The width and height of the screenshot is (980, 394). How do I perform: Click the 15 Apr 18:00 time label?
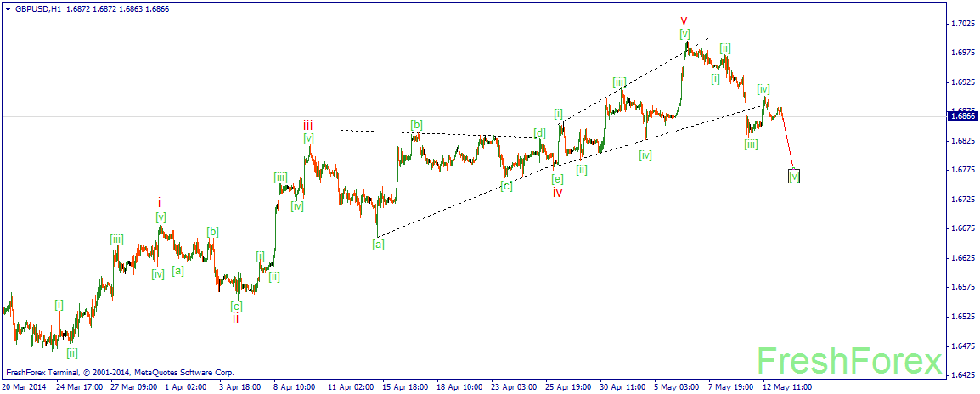click(x=406, y=387)
